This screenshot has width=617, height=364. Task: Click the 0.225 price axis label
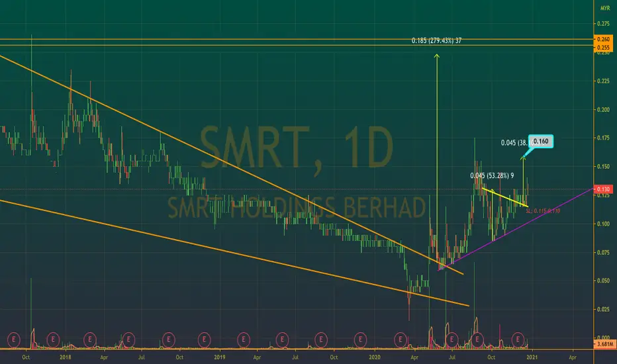(603, 81)
